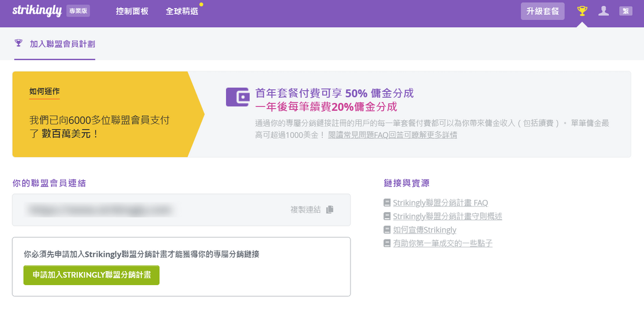Screen dimensions: 644x321
Task: Switch language via the 繁 icon
Action: pos(626,11)
